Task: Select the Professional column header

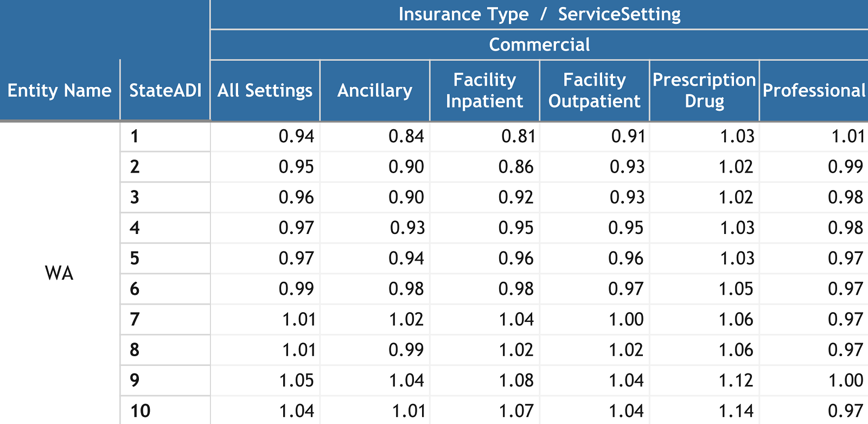Action: [814, 90]
